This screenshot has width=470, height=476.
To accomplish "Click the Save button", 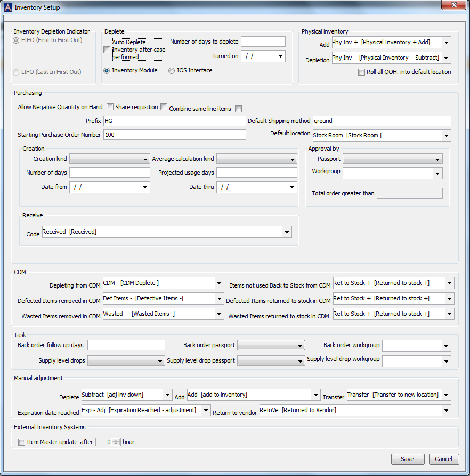I will coord(407,459).
